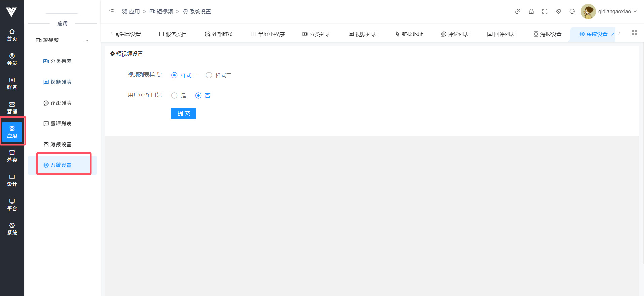Click the theme eraser icon in header
Screen dimensions: 644x296
[558, 11]
